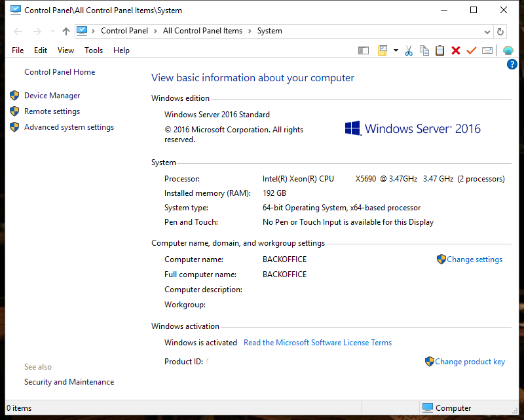Viewport: 524px width, 420px height.
Task: Click the folder options toolbar icon
Action: (x=383, y=50)
